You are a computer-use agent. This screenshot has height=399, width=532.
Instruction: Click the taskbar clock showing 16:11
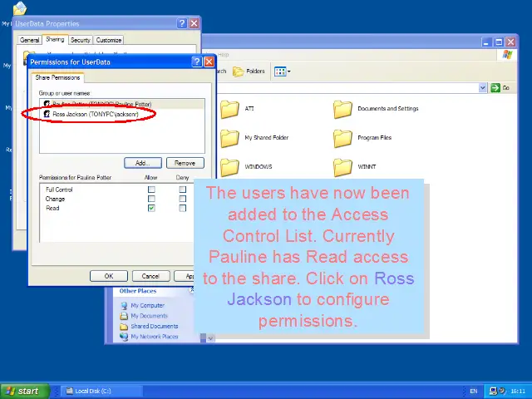coord(518,392)
